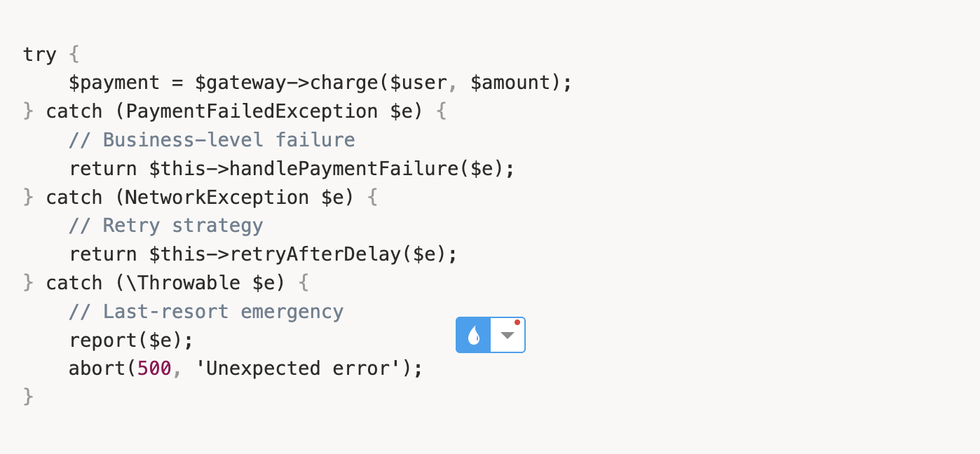Viewport: 980px width, 454px height.
Task: Click the '// Last-resort emergency' comment
Action: 206,312
